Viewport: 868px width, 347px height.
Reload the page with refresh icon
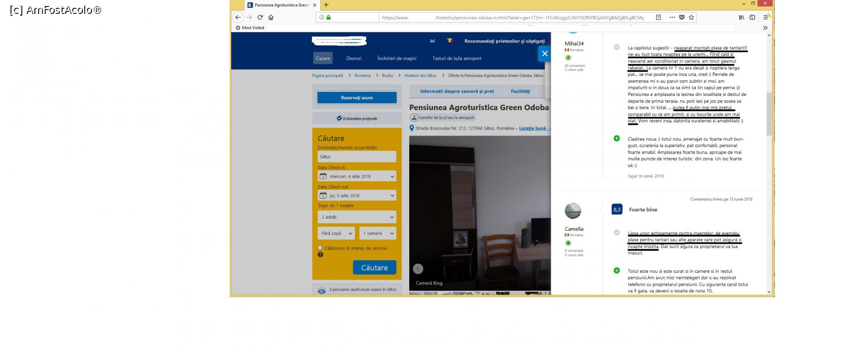tap(260, 17)
